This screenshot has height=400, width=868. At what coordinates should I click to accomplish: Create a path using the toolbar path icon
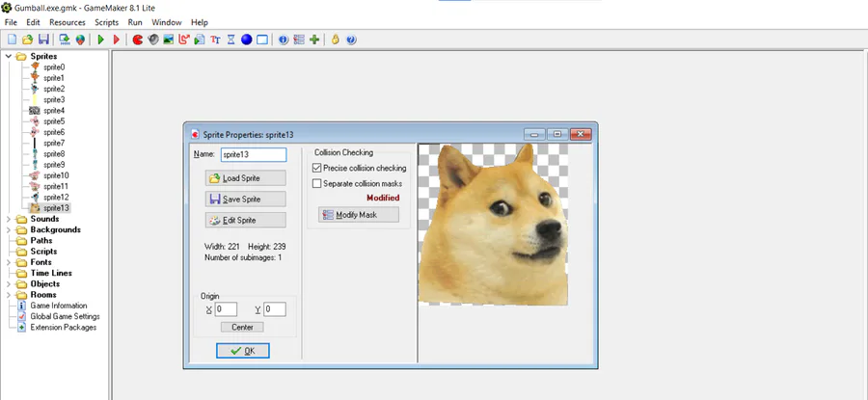tap(184, 40)
